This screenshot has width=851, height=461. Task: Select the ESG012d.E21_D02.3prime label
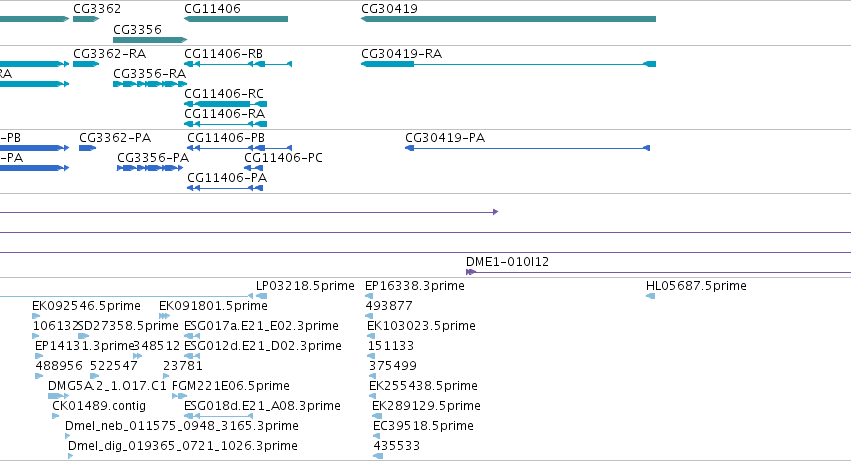point(263,346)
